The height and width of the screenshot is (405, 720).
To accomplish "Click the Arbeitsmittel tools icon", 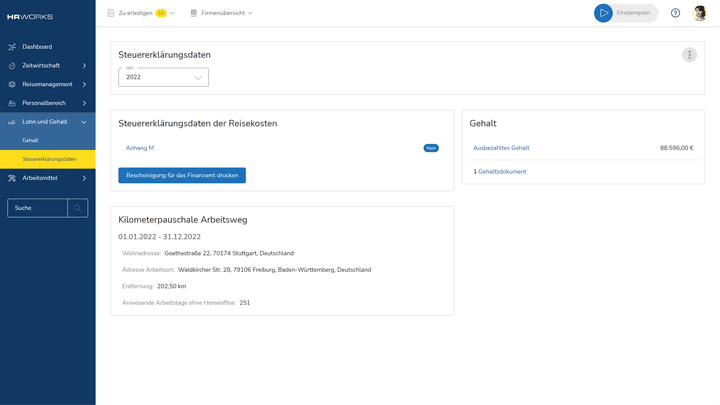I will coord(12,178).
